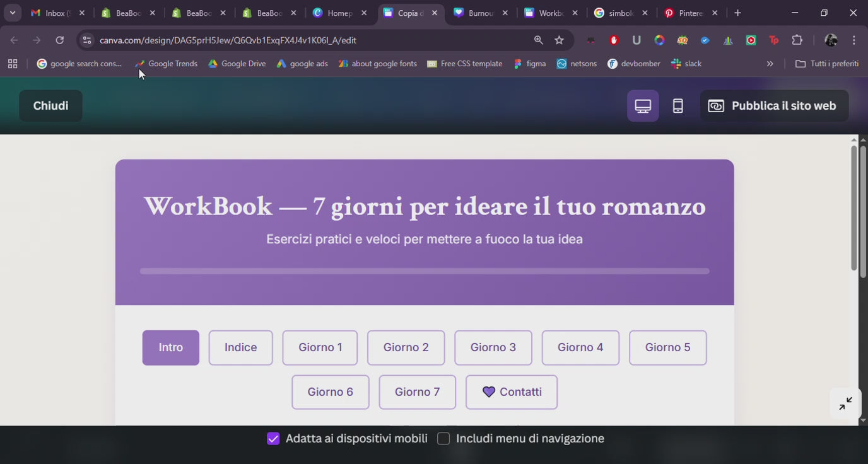Viewport: 868px width, 464px height.
Task: Enable Includi menu di navigazione
Action: (443, 438)
